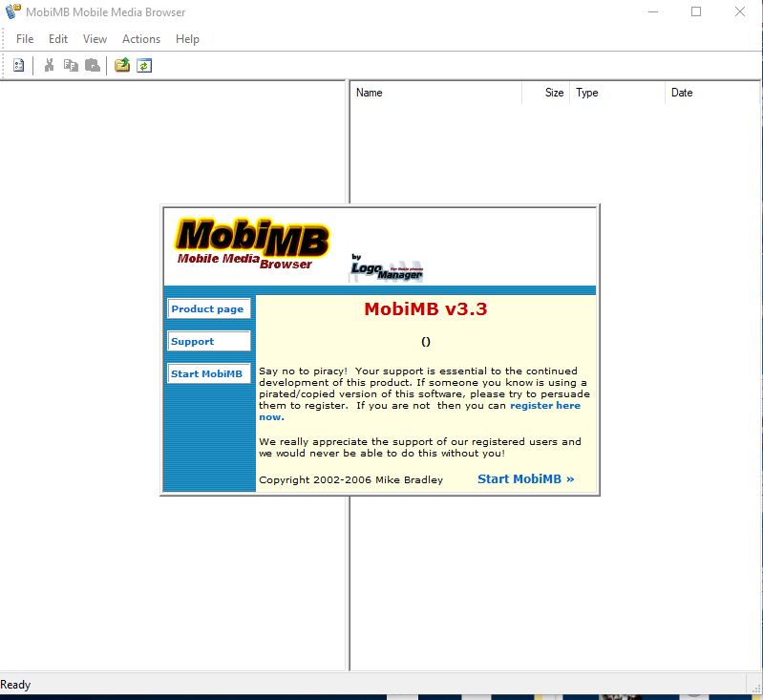This screenshot has width=763, height=700.
Task: Click the MobiMB app icon in title bar
Action: coord(13,11)
